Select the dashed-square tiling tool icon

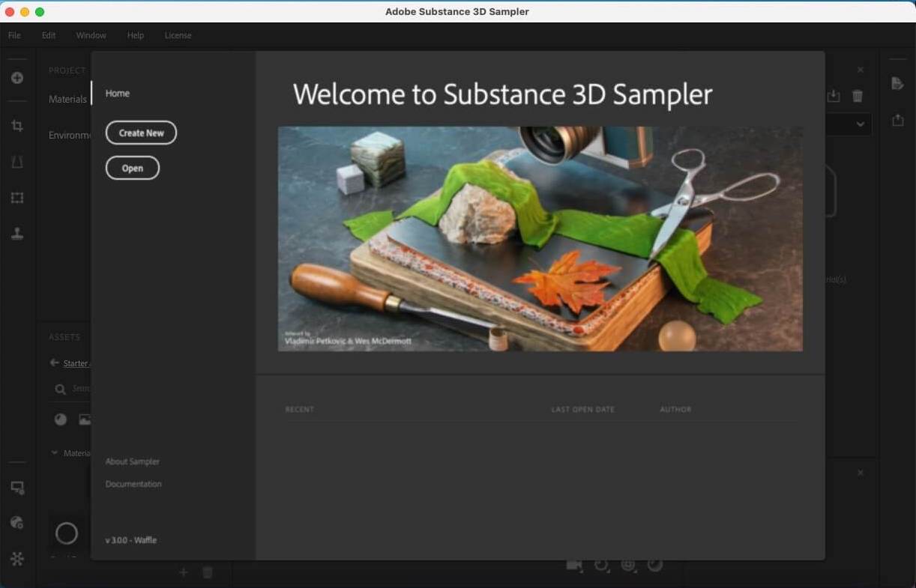coord(17,198)
